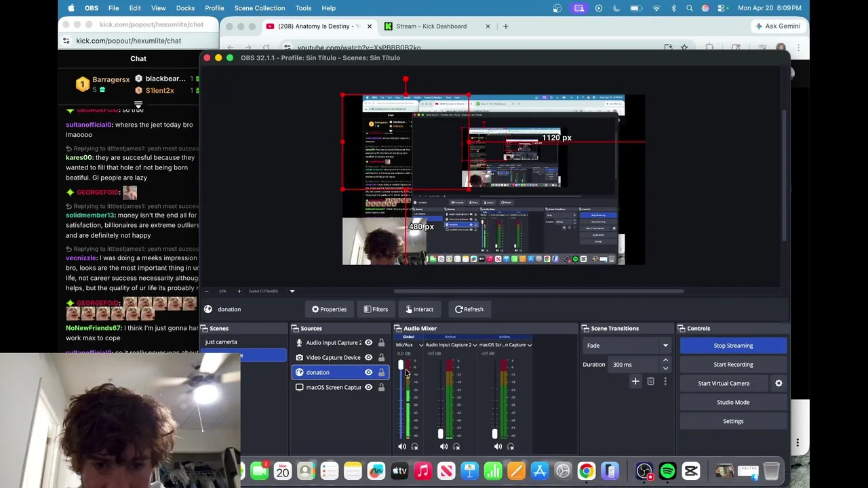Image resolution: width=868 pixels, height=488 pixels.
Task: Add a new scene transition with plus icon
Action: 635,382
